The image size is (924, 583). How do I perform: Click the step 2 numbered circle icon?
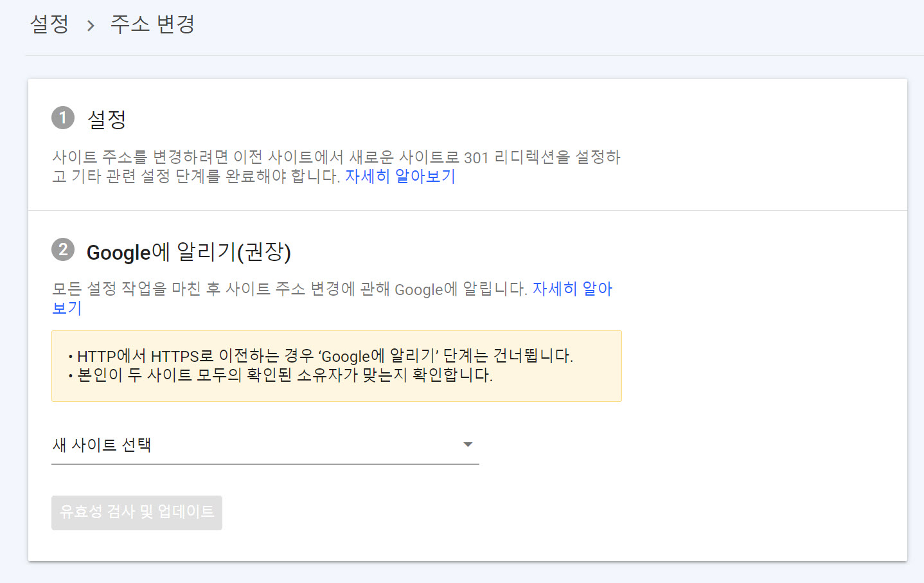click(63, 251)
